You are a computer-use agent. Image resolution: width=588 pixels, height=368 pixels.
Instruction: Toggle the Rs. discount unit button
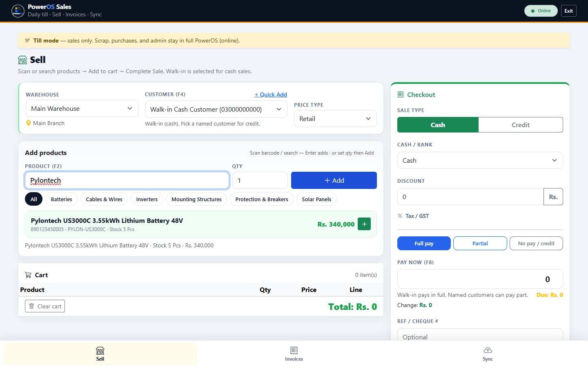(553, 197)
